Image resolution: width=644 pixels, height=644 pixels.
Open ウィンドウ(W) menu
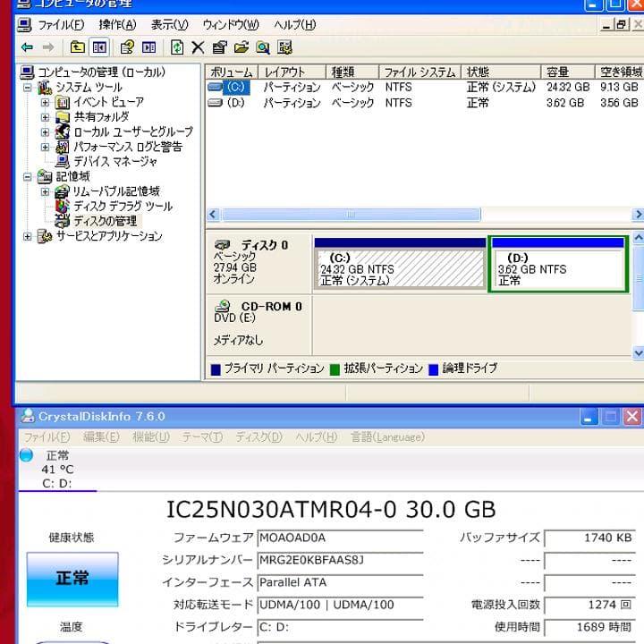pyautogui.click(x=231, y=25)
